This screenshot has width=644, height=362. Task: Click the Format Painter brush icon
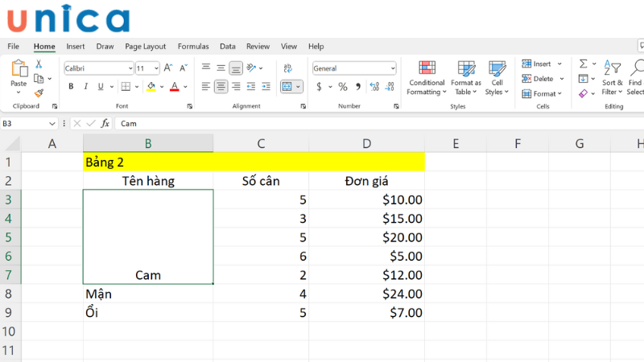39,93
